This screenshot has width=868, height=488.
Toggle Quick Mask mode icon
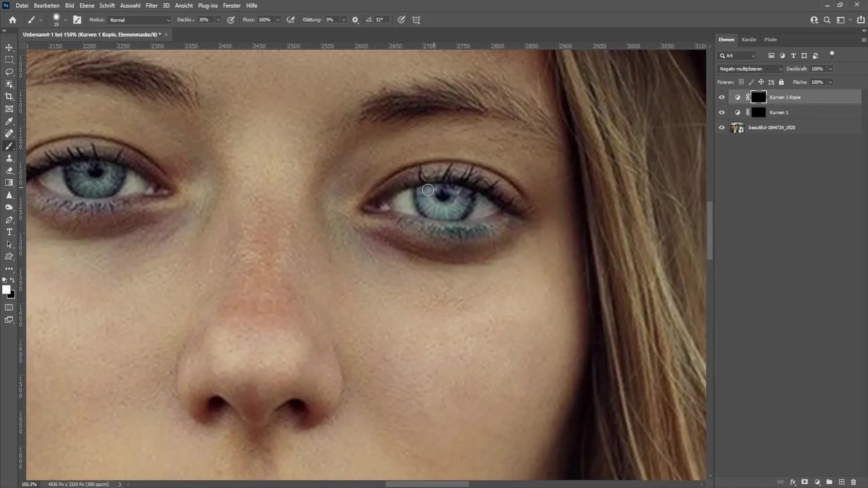tap(9, 307)
